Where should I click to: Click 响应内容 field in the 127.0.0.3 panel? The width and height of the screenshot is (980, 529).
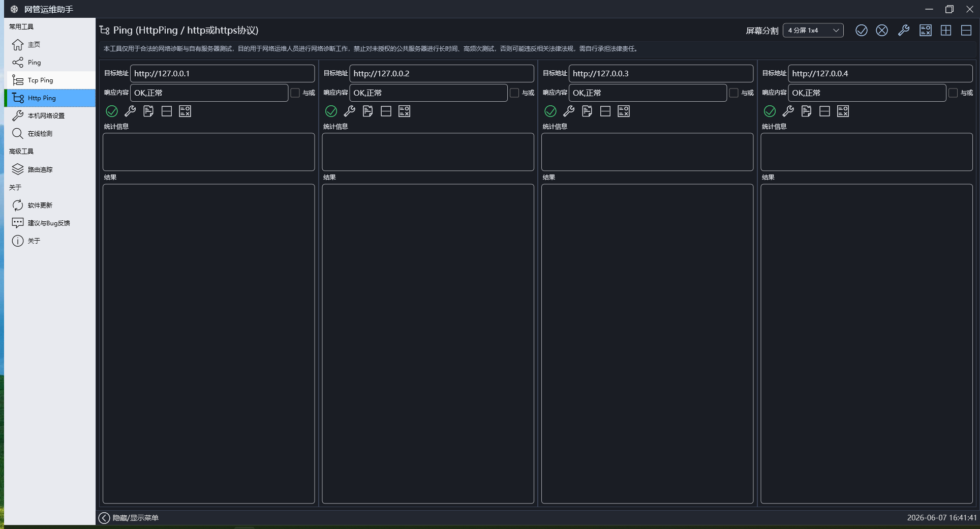648,93
